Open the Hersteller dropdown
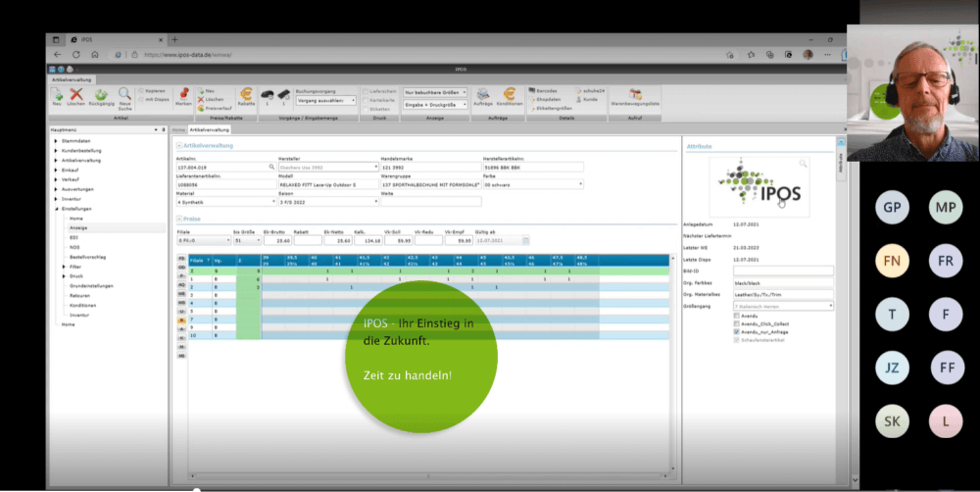Image resolution: width=980 pixels, height=492 pixels. 328,167
